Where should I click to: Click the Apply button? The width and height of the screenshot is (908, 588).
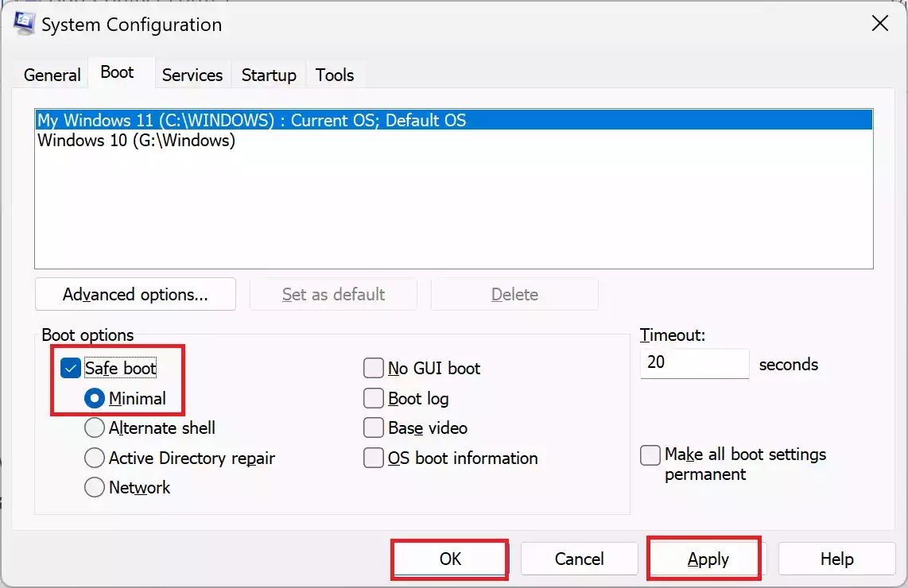[703, 558]
